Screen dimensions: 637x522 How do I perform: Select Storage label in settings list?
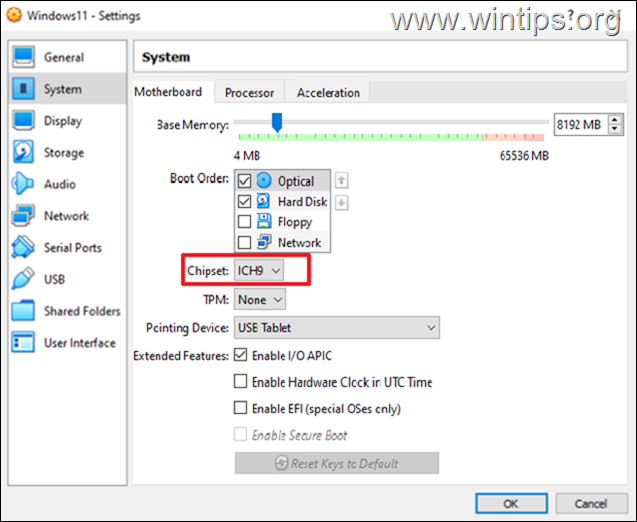pos(64,153)
